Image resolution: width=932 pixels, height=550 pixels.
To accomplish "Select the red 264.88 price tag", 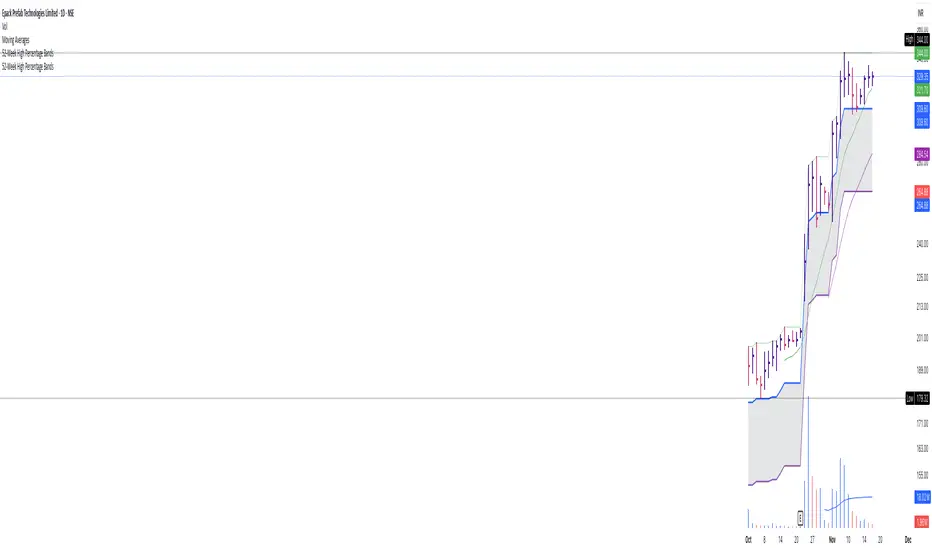I will click(x=922, y=191).
